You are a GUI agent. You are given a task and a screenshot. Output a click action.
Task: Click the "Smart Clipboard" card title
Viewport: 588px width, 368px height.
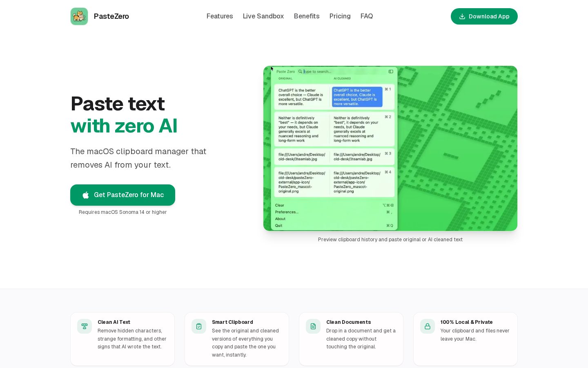coord(232,322)
